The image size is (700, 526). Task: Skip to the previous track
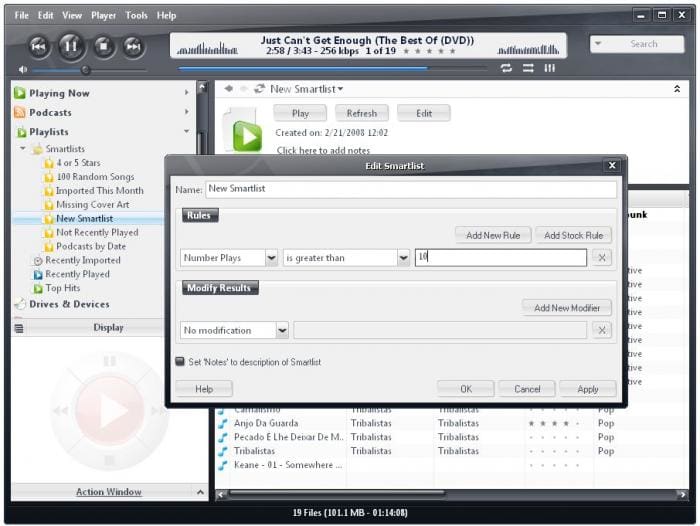39,46
